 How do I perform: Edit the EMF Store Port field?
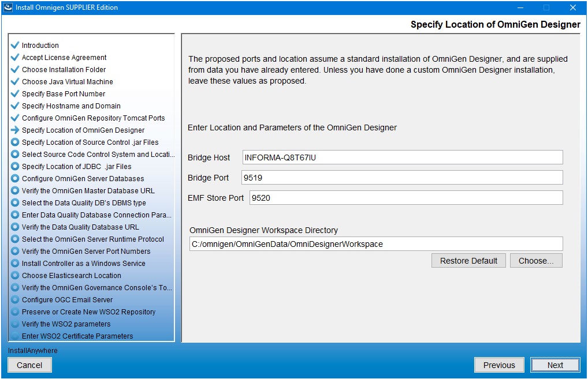(x=406, y=198)
